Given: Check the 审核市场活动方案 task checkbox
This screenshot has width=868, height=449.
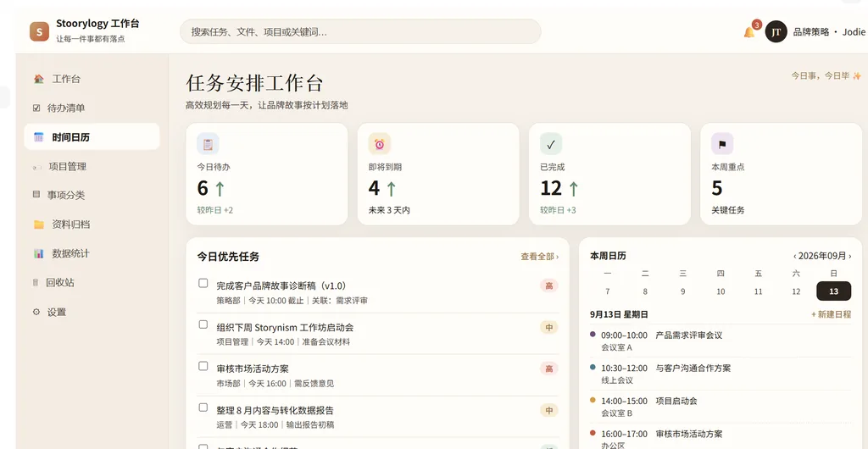Looking at the screenshot, I should point(203,366).
